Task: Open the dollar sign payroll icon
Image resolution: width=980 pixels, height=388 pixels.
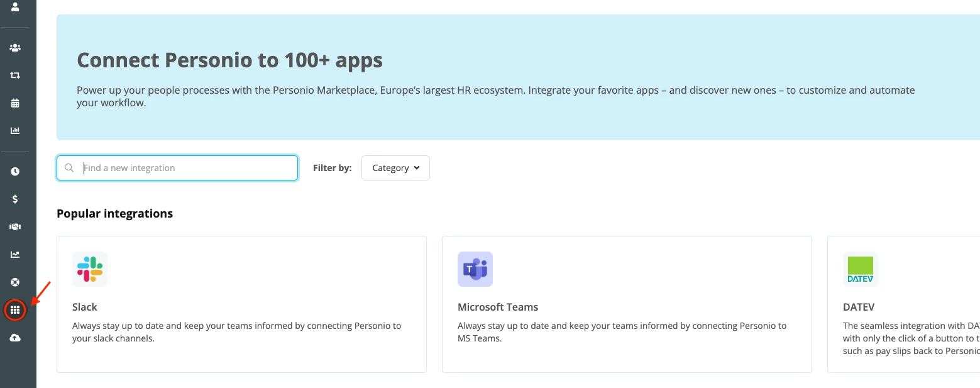Action: click(x=15, y=199)
